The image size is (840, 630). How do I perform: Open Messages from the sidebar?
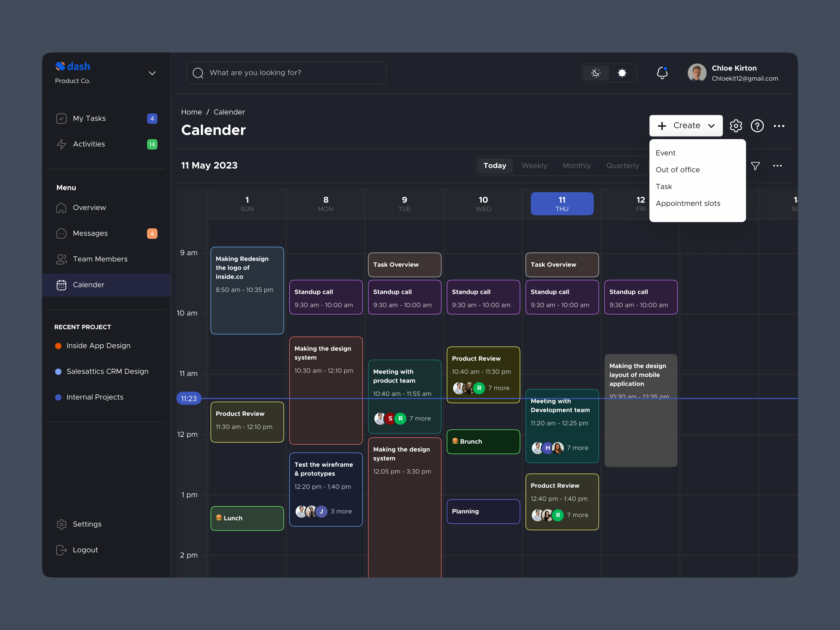tap(61, 233)
